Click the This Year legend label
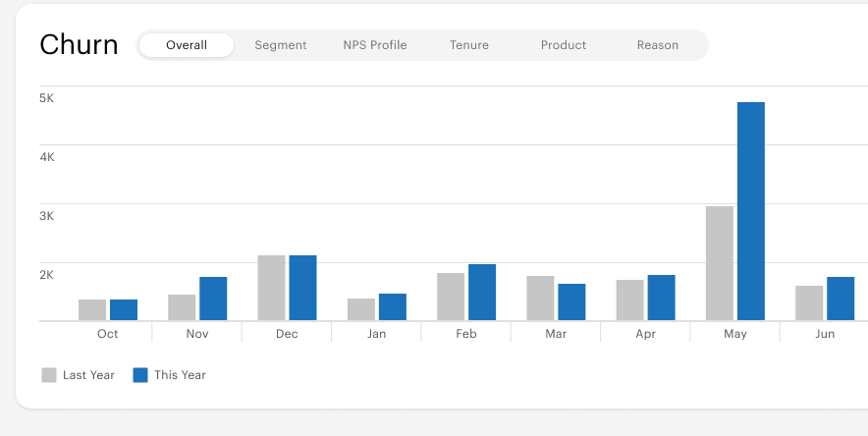Image resolution: width=868 pixels, height=436 pixels. (180, 375)
